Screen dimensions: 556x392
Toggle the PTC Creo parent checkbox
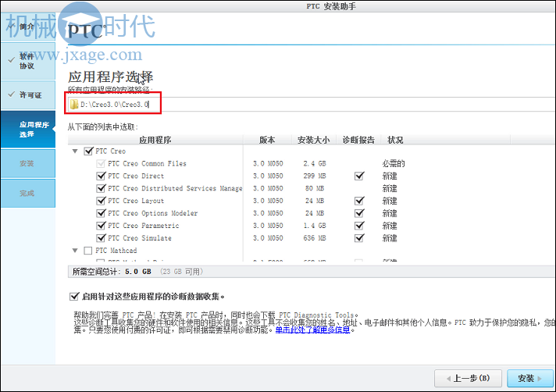(x=88, y=151)
